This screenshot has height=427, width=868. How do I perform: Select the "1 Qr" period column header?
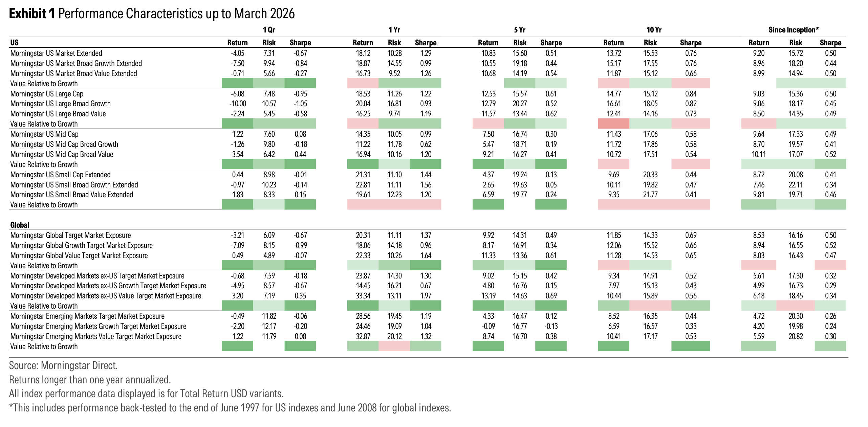coord(269,30)
